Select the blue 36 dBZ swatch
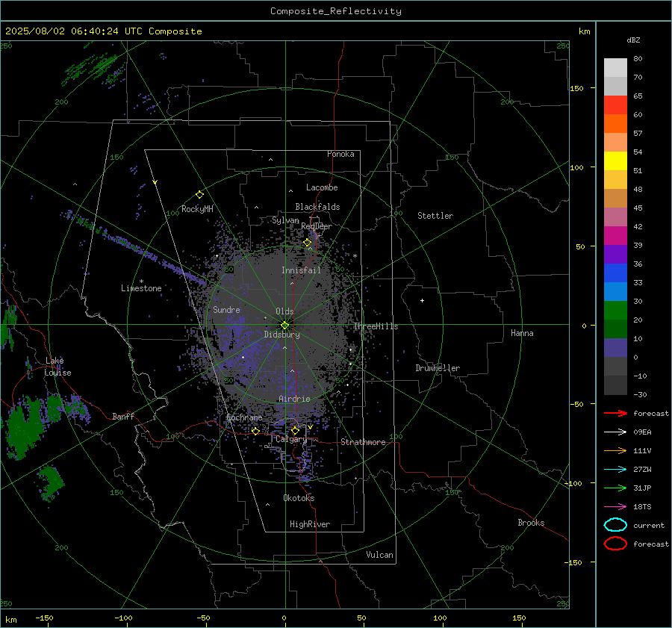This screenshot has width=672, height=628. [615, 273]
